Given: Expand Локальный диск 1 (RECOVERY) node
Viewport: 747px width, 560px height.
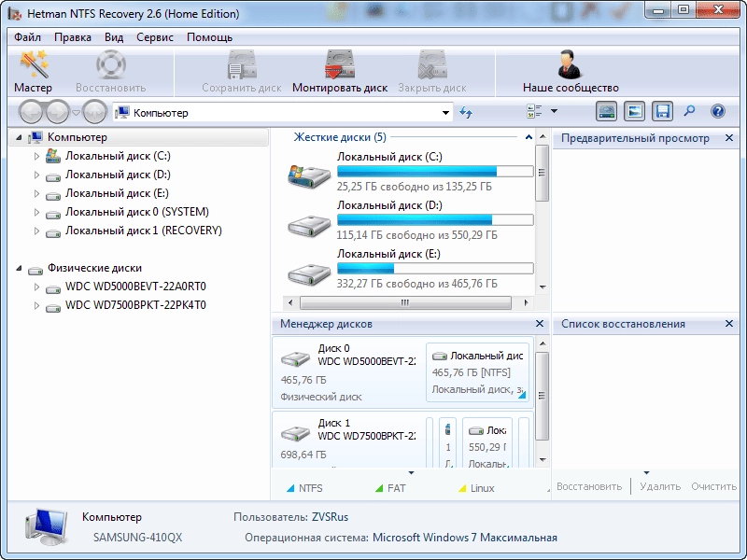Looking at the screenshot, I should [x=36, y=231].
